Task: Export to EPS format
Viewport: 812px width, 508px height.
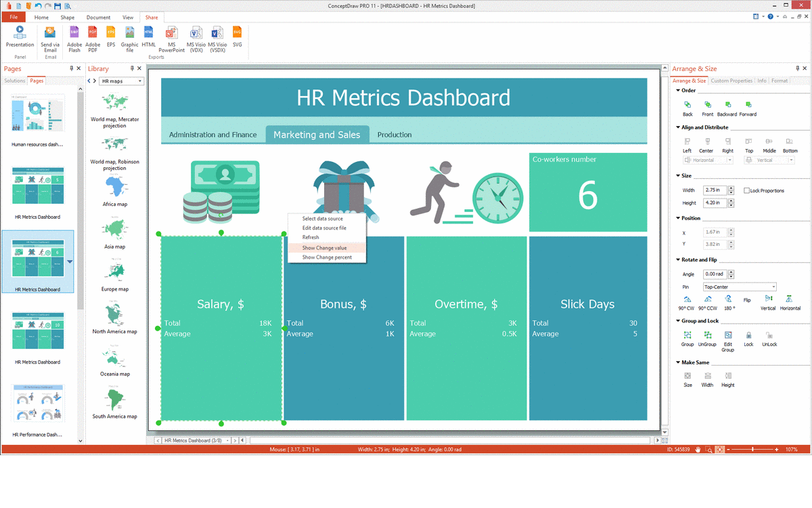Action: pyautogui.click(x=111, y=37)
